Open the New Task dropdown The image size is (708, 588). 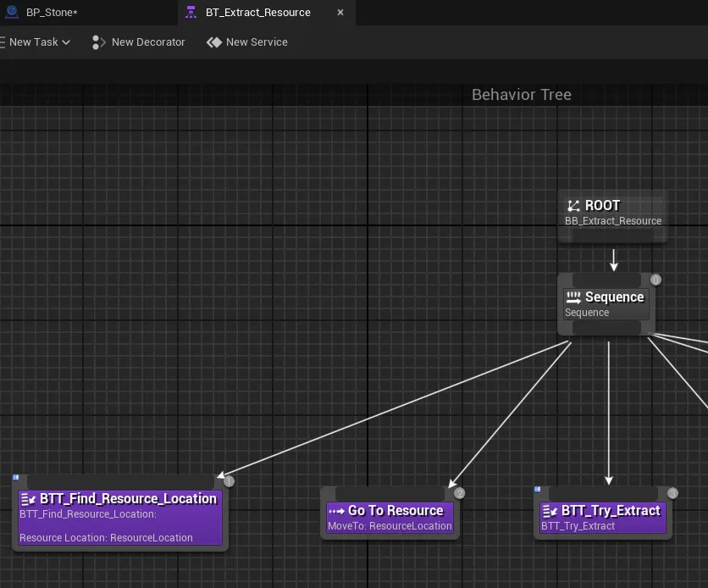[x=36, y=42]
